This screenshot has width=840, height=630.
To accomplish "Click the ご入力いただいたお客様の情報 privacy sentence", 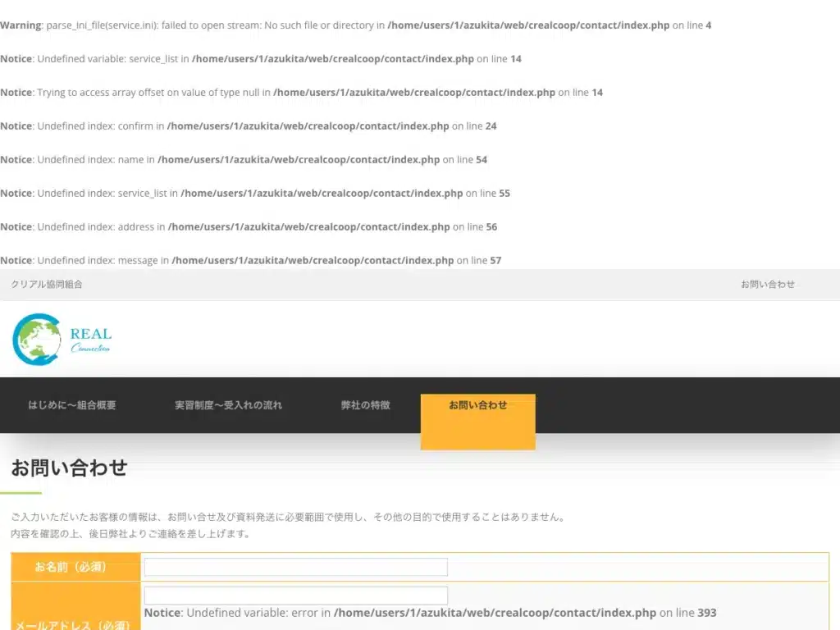I will 288,517.
